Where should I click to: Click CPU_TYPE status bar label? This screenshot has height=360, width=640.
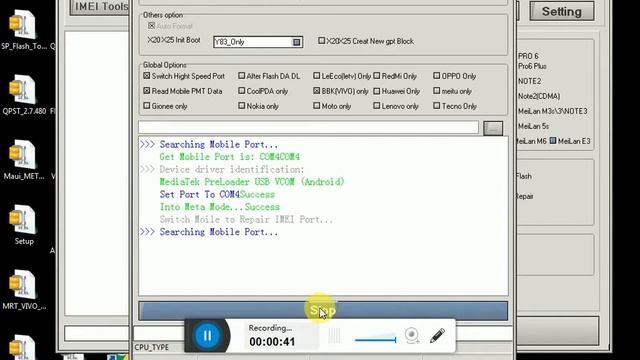click(x=151, y=347)
